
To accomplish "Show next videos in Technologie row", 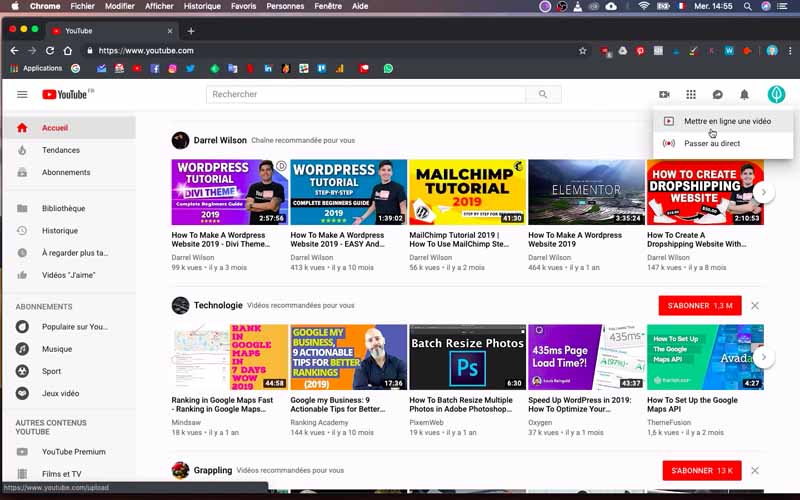I will [x=764, y=357].
